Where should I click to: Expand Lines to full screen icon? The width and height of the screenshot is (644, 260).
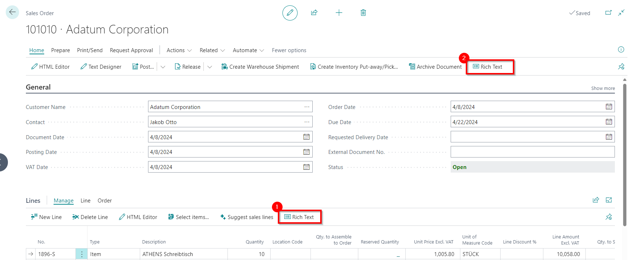(609, 200)
